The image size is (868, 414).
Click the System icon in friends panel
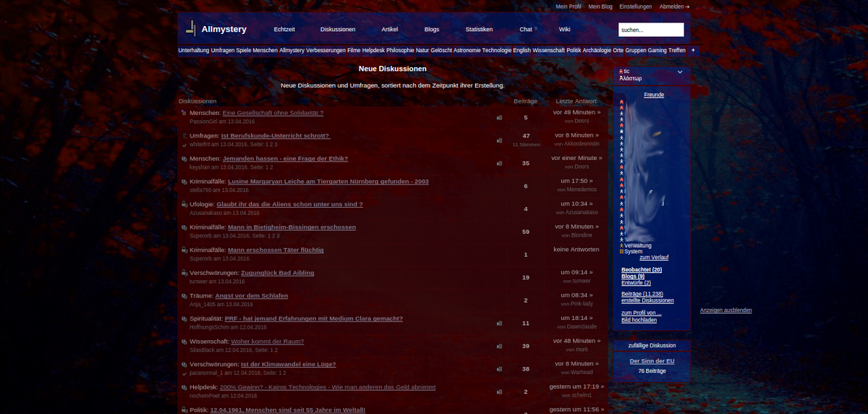(x=621, y=251)
